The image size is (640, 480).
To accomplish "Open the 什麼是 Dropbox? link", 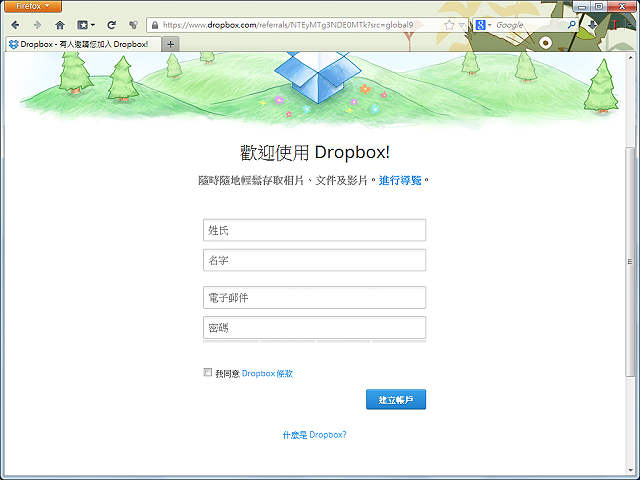I will (314, 435).
